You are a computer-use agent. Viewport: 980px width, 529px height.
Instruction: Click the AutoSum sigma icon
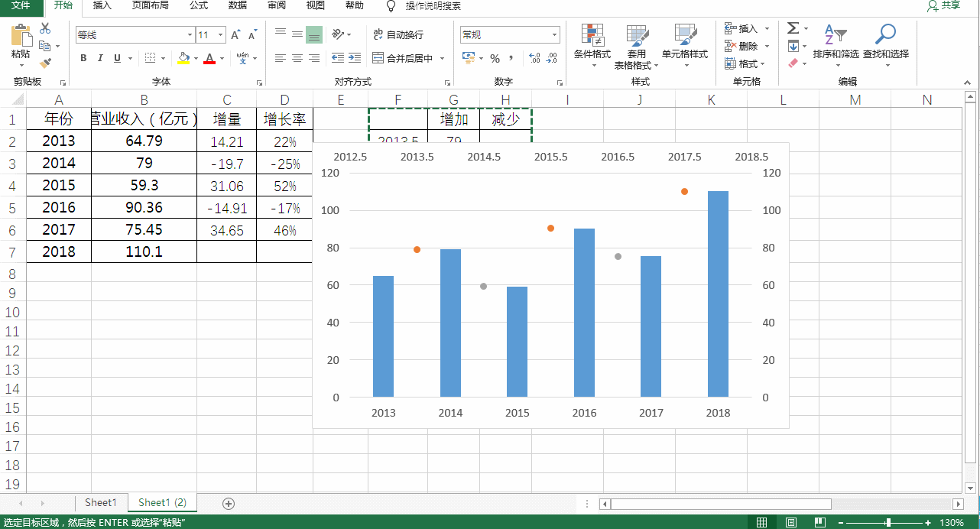(793, 28)
